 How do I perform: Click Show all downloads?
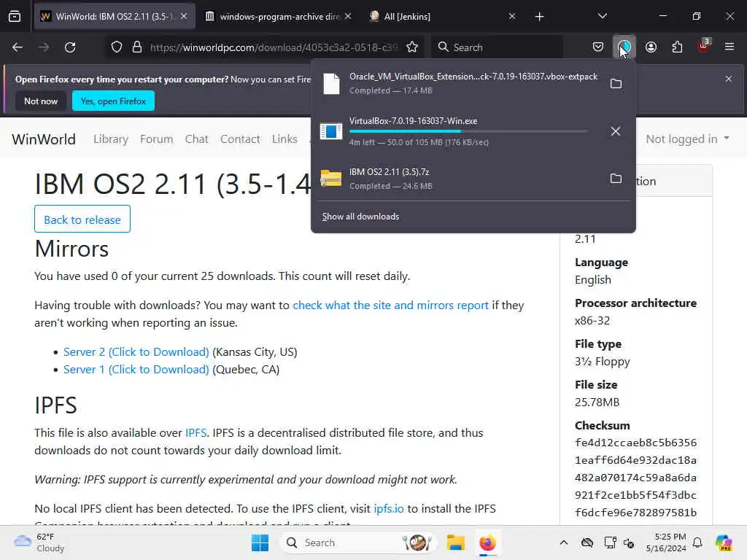click(360, 217)
